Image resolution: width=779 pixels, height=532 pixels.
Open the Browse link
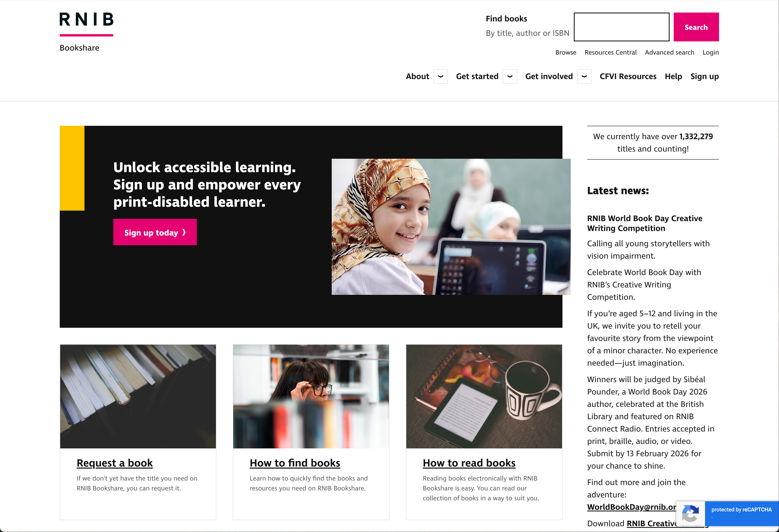[x=566, y=52]
